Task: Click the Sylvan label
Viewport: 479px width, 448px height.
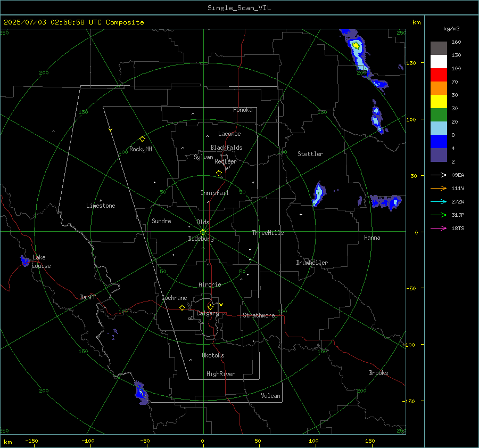Action: 203,157
